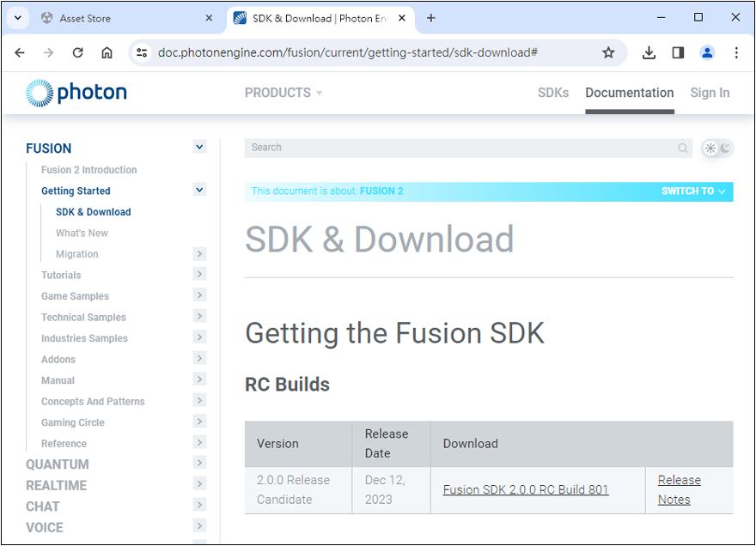Image resolution: width=756 pixels, height=546 pixels.
Task: Download Fusion SDK 2.0.0 RC Build 801
Action: click(x=526, y=490)
